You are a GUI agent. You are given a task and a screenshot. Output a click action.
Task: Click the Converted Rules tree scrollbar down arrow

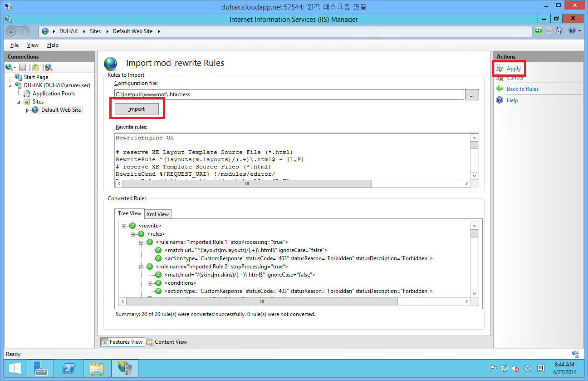[x=474, y=294]
